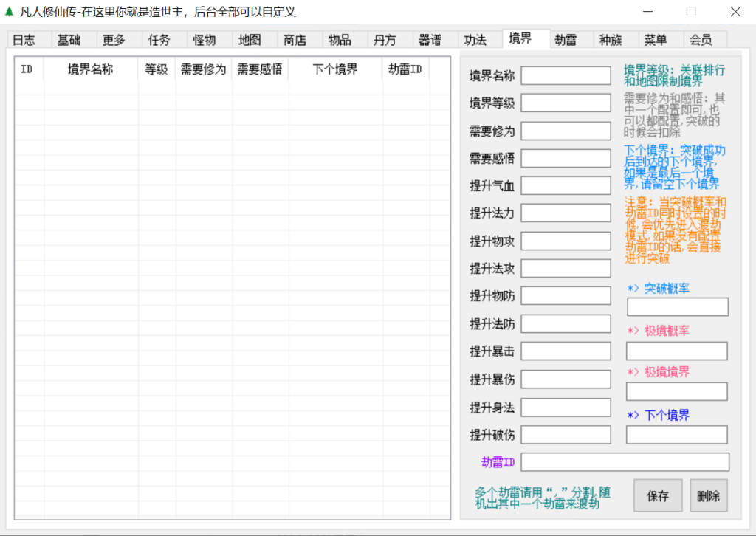Open the 怪物 tab
The image size is (756, 536).
pyautogui.click(x=204, y=40)
